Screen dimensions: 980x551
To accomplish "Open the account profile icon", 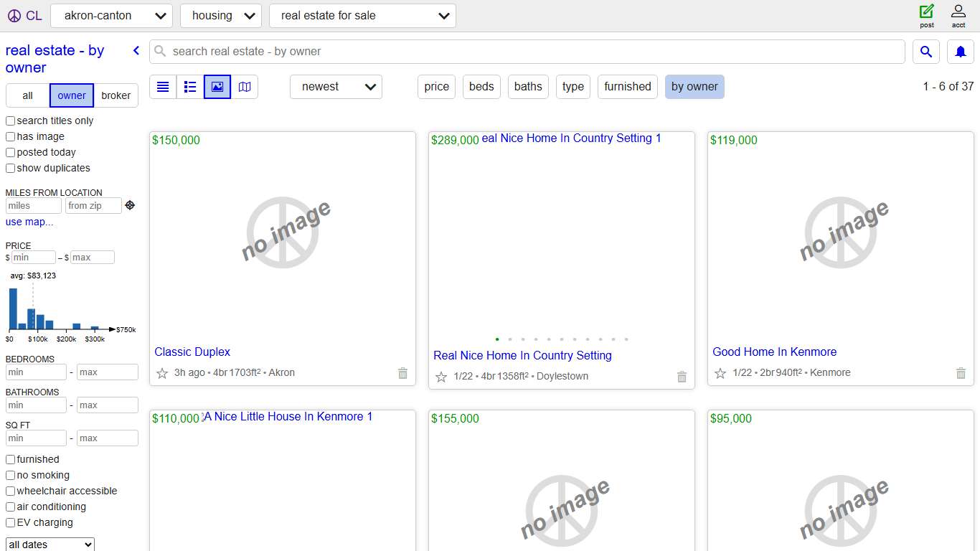I will pos(958,11).
